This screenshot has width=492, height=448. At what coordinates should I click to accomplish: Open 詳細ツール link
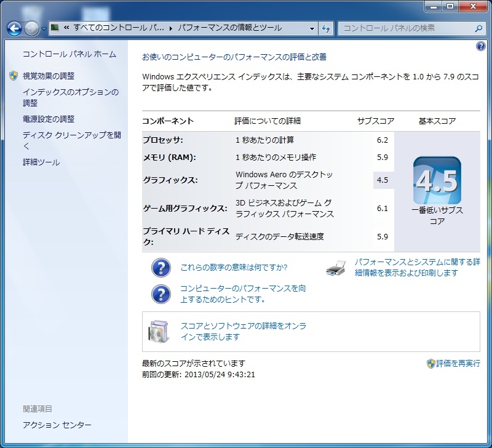coord(41,162)
